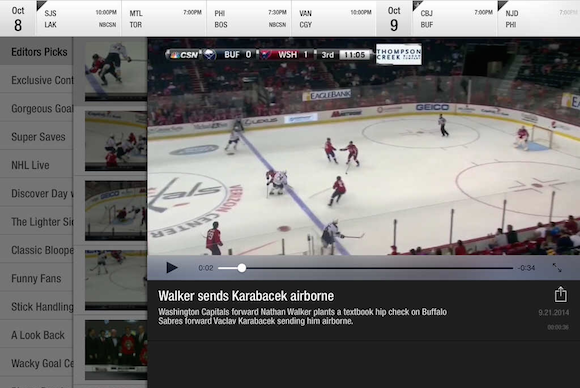Click the corner flag on NJD game tile
The height and width of the screenshot is (388, 580).
(x=502, y=5)
